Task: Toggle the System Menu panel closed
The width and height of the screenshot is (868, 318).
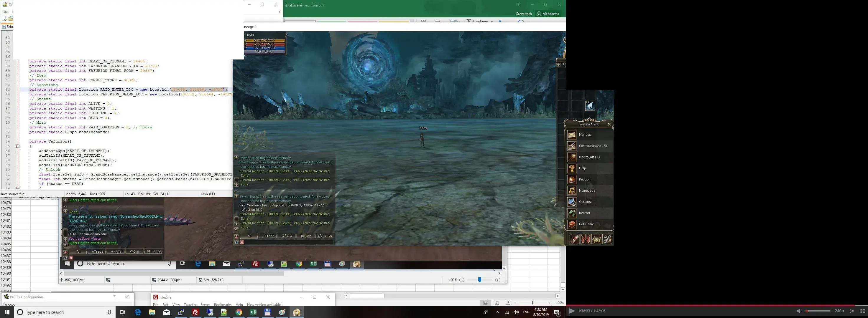Action: pyautogui.click(x=610, y=123)
